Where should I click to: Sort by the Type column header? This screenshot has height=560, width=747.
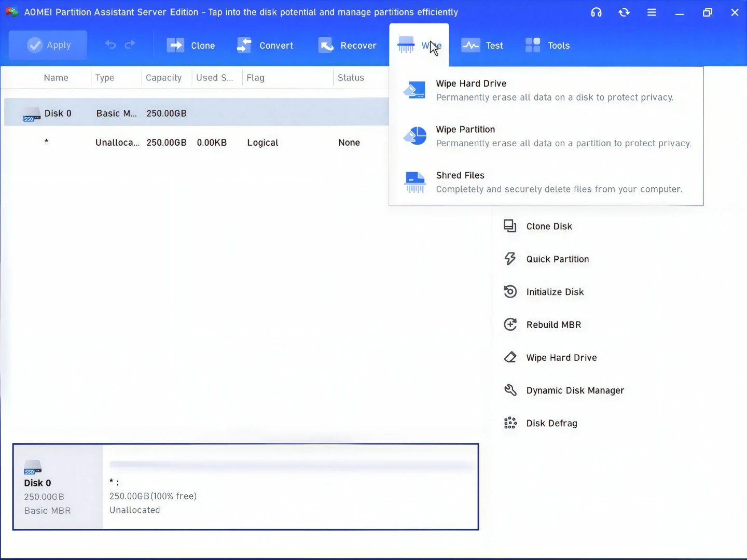point(105,78)
